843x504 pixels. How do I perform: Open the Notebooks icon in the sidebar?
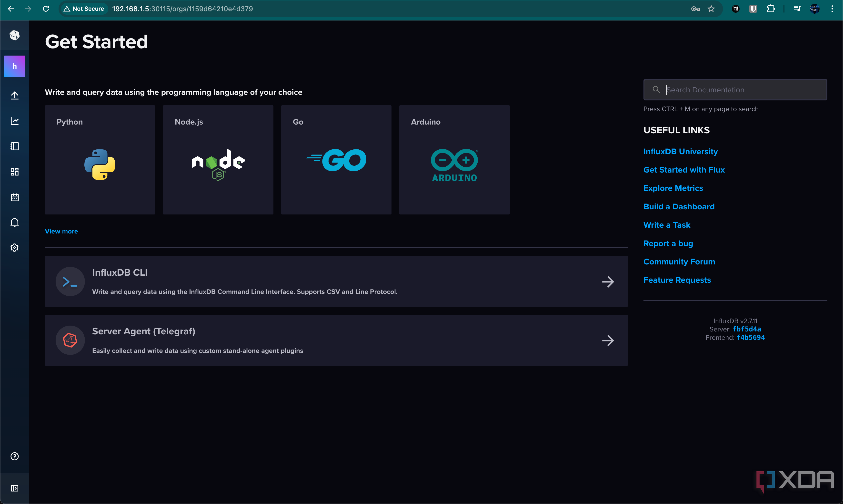14,146
